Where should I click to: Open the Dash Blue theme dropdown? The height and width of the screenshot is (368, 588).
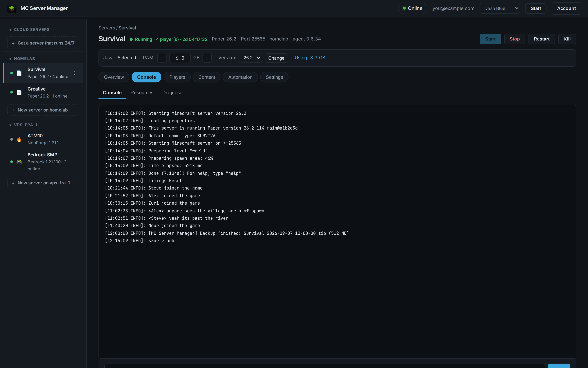(x=500, y=8)
